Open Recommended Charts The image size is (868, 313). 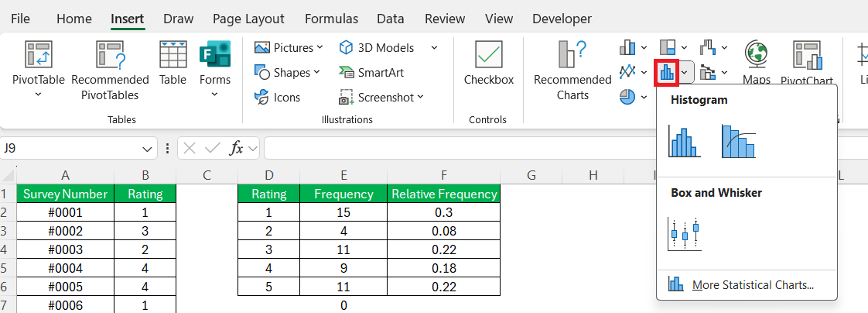pos(572,70)
